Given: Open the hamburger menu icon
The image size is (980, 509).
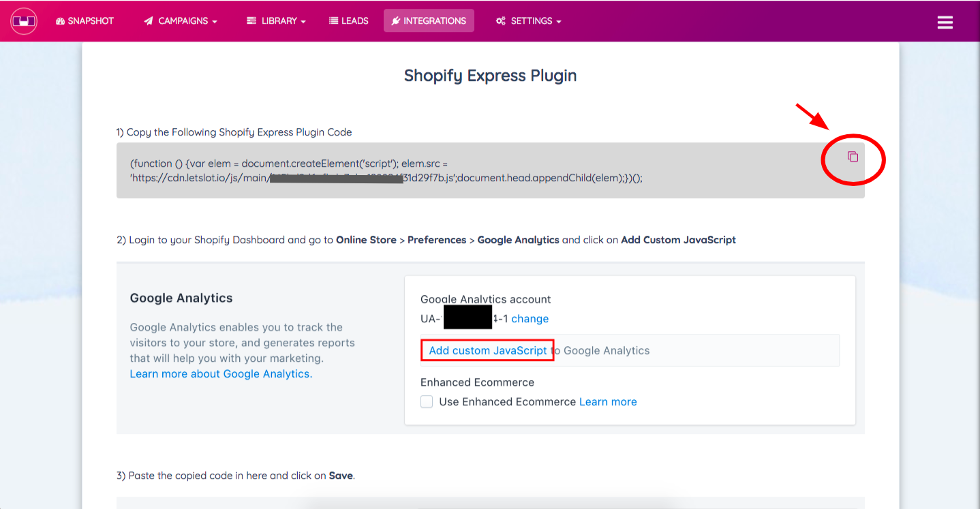Looking at the screenshot, I should [945, 22].
